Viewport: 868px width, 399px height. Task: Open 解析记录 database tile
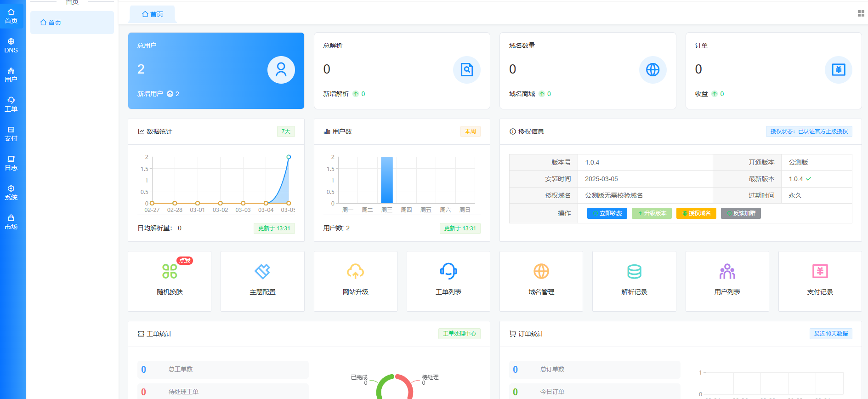634,281
